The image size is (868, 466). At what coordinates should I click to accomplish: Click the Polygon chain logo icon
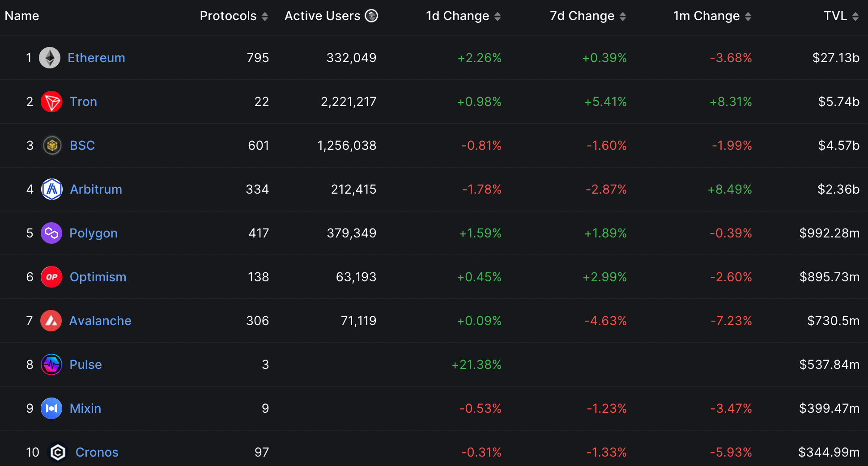(x=51, y=233)
